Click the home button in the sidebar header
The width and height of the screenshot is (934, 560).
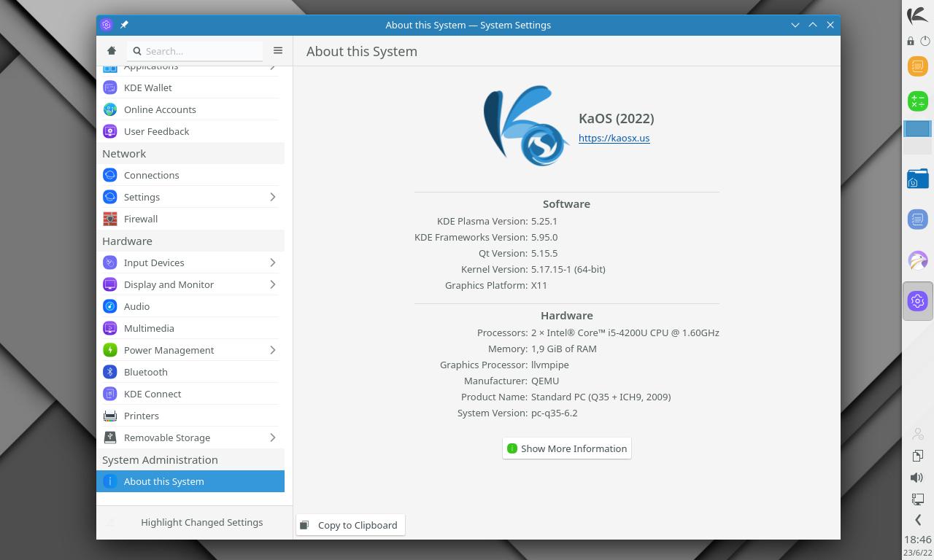[112, 51]
